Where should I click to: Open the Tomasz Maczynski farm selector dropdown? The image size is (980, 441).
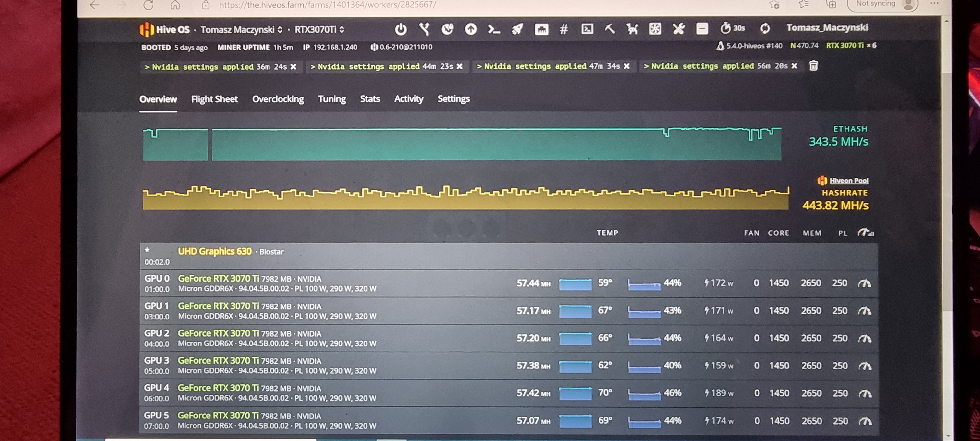click(241, 30)
